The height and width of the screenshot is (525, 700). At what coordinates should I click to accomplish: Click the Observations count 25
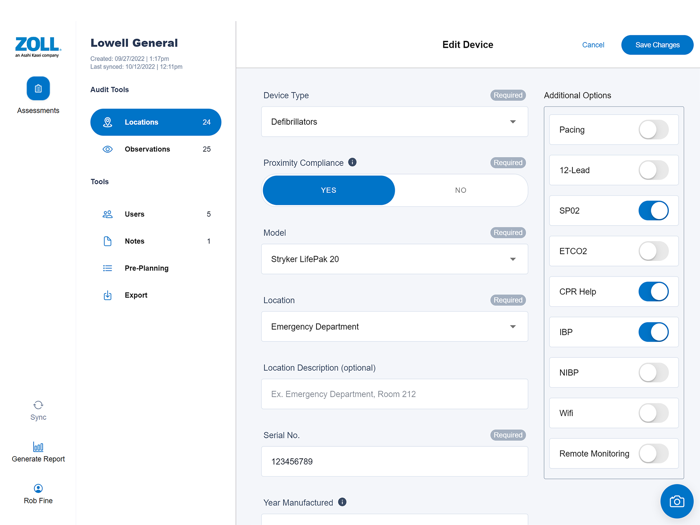tap(206, 149)
